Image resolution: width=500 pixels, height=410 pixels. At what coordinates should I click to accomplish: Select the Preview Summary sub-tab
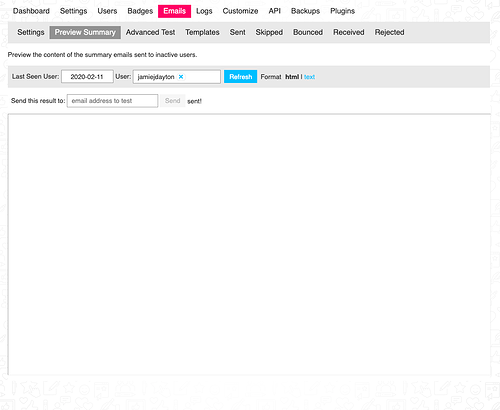(85, 32)
